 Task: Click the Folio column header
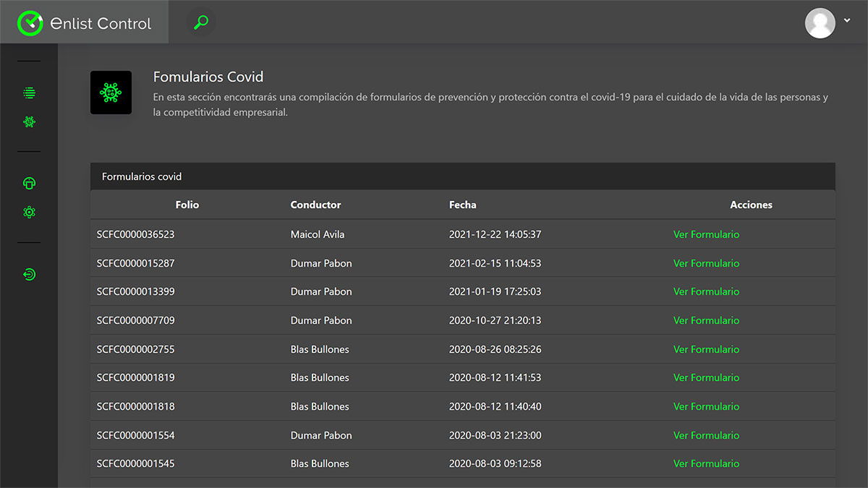coord(187,205)
